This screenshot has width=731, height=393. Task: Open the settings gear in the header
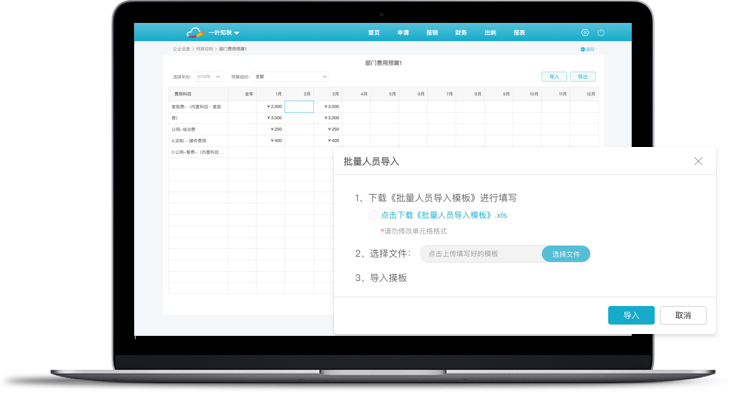click(x=585, y=32)
